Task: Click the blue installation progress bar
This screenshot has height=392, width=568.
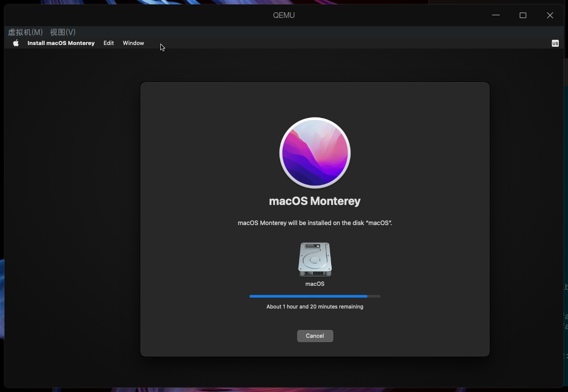Action: pos(315,296)
